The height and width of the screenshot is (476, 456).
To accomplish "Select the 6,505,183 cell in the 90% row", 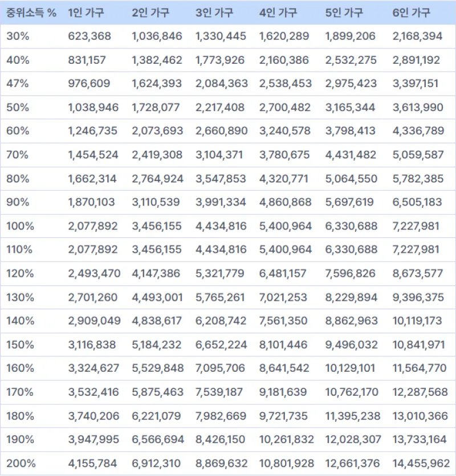I will [x=417, y=202].
